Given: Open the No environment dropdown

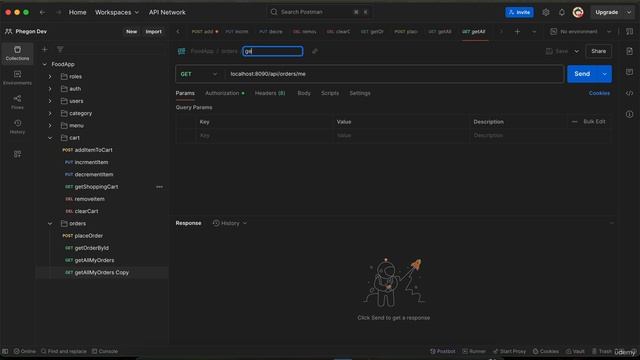Looking at the screenshot, I should pos(580,31).
